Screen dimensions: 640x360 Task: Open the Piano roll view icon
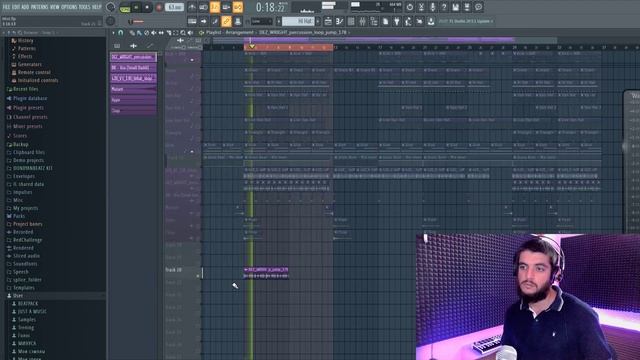(339, 21)
